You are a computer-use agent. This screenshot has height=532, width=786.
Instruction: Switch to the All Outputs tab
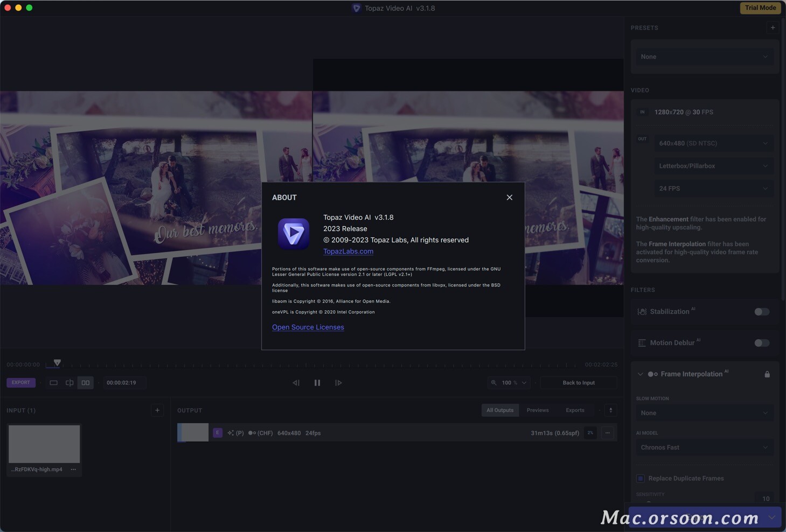tap(500, 410)
